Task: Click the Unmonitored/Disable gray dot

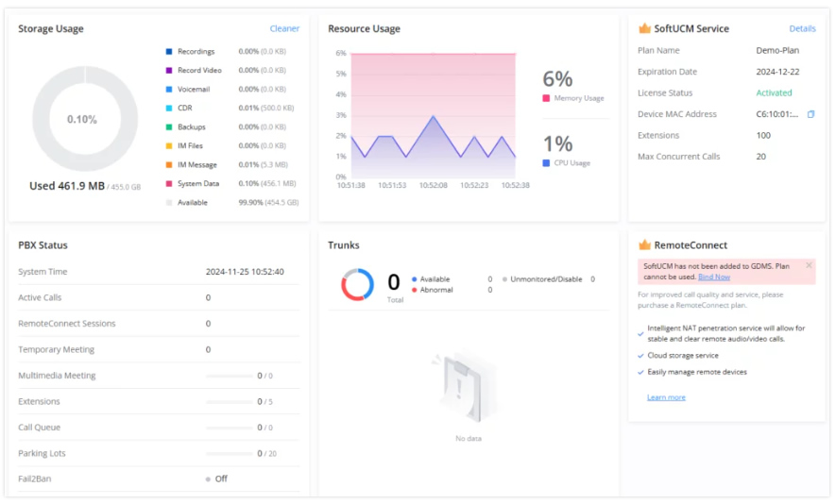Action: point(504,279)
